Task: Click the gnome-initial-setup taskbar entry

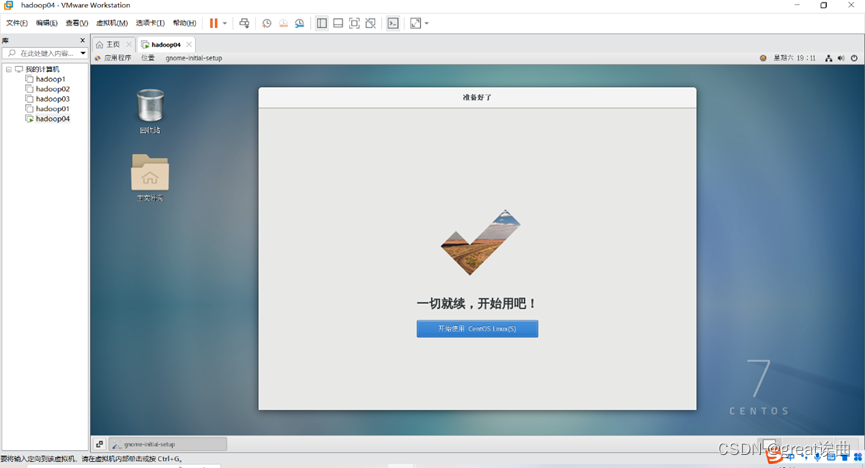Action: coord(168,444)
